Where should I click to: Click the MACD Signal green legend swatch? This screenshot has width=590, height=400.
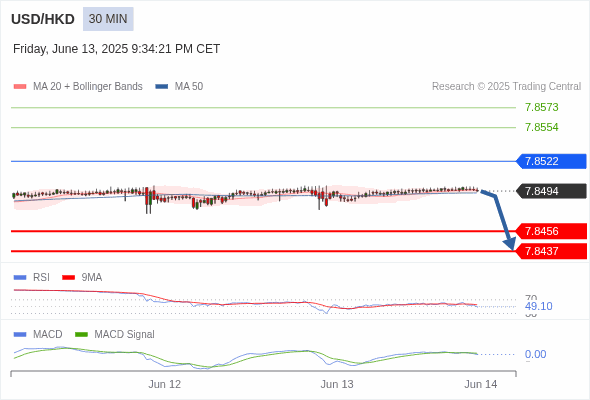(x=81, y=335)
